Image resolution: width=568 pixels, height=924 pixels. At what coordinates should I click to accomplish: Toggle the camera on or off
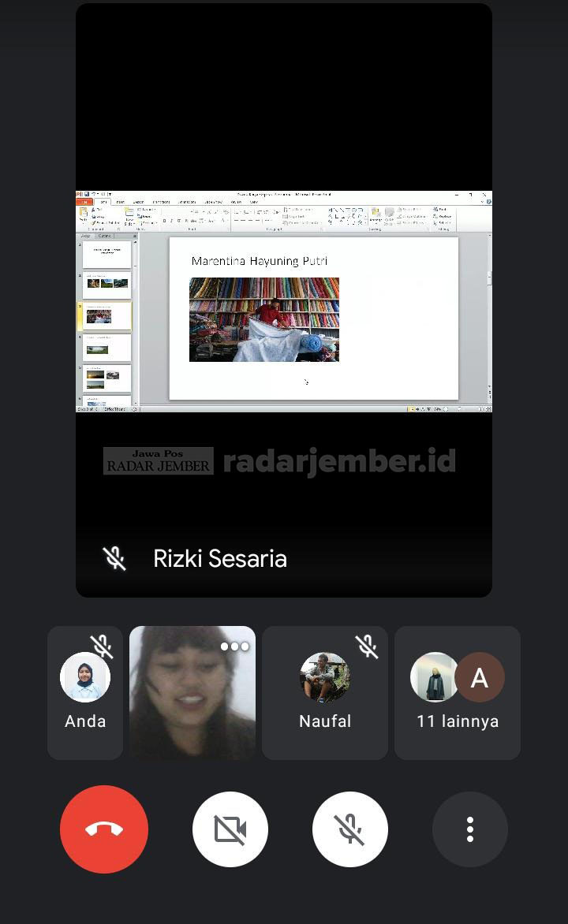tap(230, 829)
